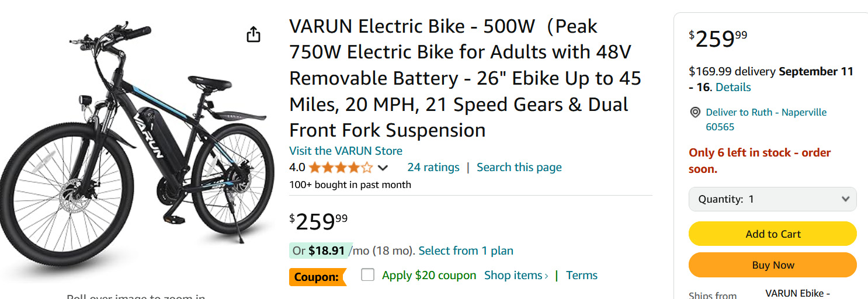Screen dimensions: 868x299
Task: Click the share icon above the bike image
Action: tap(253, 34)
